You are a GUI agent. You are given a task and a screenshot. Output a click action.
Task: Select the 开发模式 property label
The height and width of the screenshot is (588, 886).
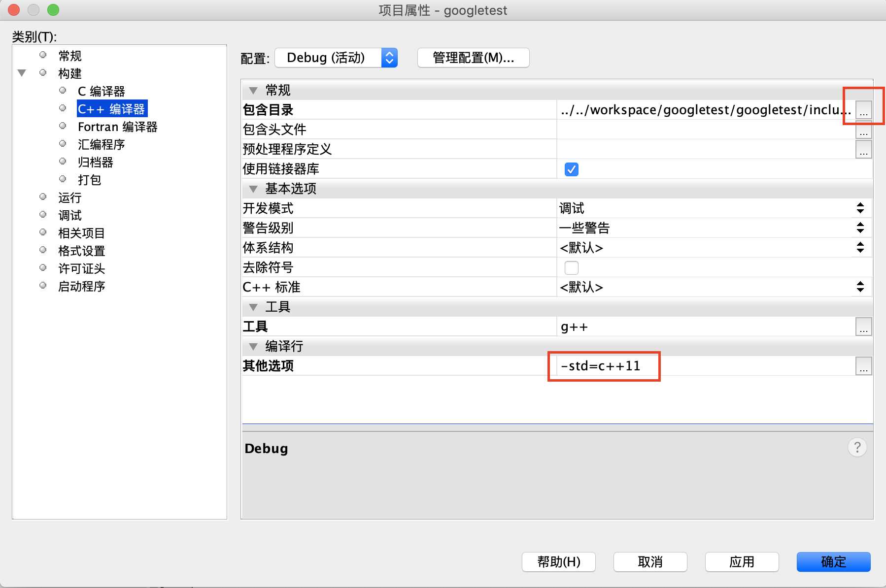(268, 208)
